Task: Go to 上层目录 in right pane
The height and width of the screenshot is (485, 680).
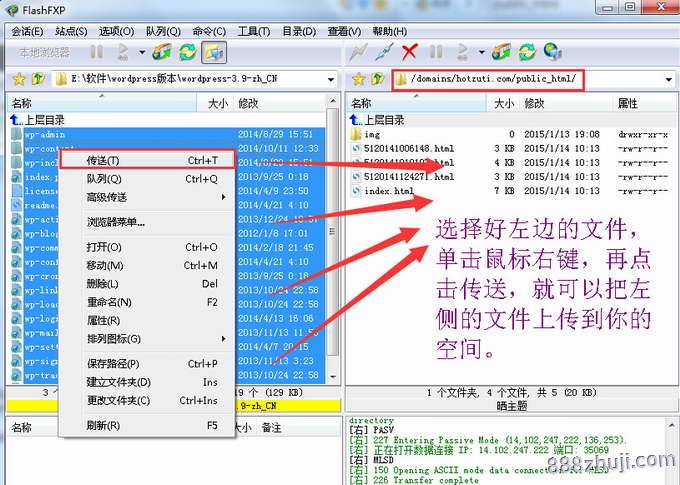Action: [x=377, y=120]
